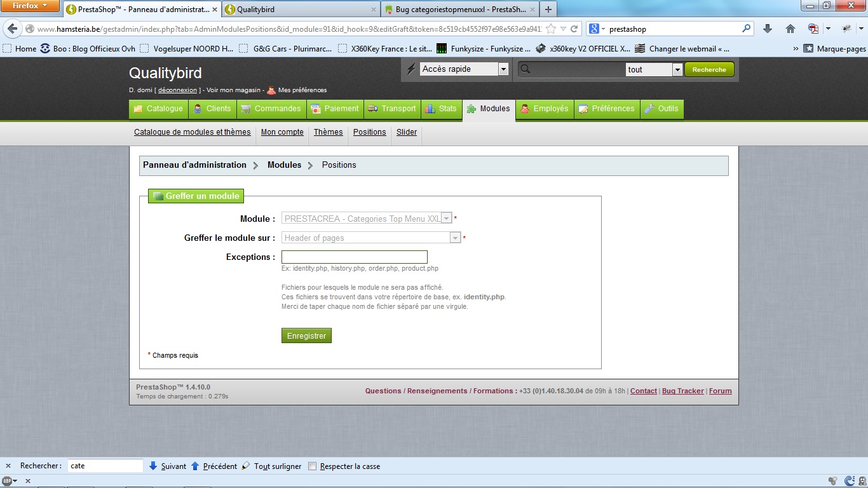This screenshot has height=488, width=868.
Task: Open the Clients tab
Action: point(212,109)
